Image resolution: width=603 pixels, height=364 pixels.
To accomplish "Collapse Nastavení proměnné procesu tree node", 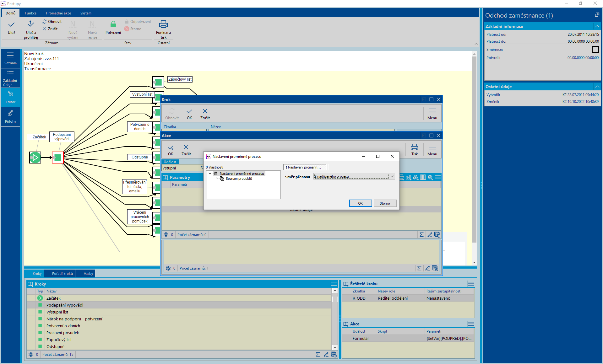I will pos(210,174).
